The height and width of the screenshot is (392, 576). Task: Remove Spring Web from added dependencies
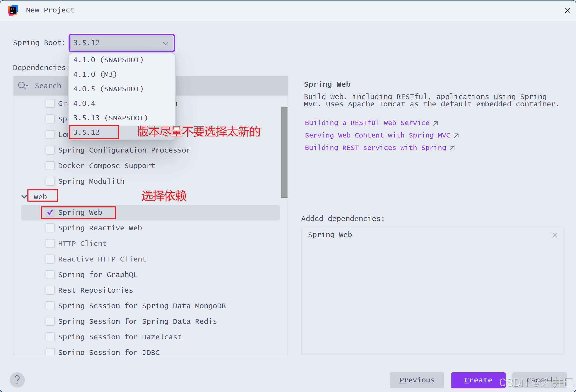click(x=554, y=235)
